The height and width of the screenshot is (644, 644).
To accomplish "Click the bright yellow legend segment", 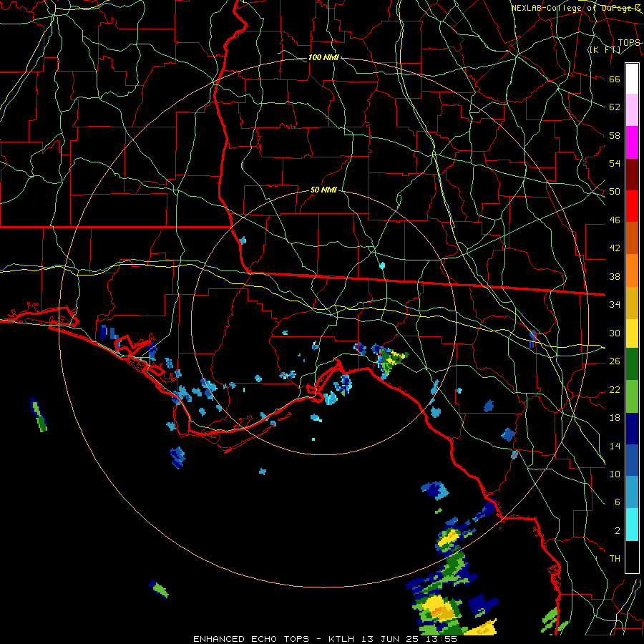I will [x=632, y=333].
